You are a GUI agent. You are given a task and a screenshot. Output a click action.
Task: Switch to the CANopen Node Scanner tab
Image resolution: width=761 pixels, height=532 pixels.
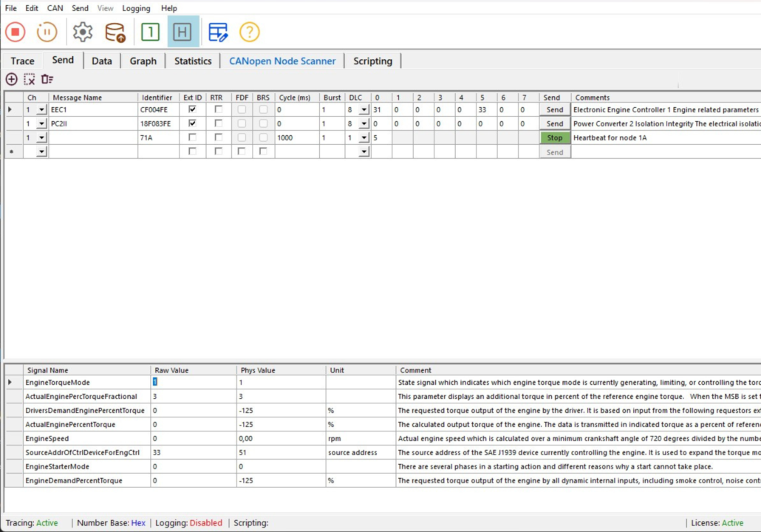coord(282,61)
